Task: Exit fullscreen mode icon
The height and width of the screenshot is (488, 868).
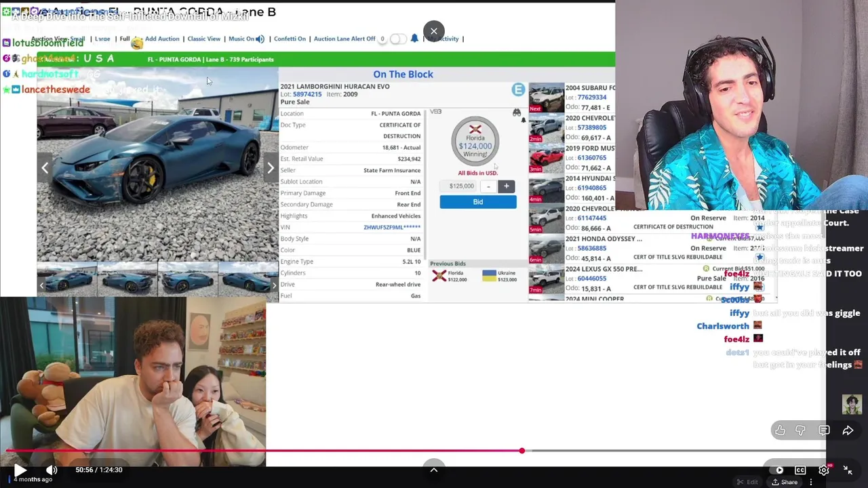Action: [848, 470]
